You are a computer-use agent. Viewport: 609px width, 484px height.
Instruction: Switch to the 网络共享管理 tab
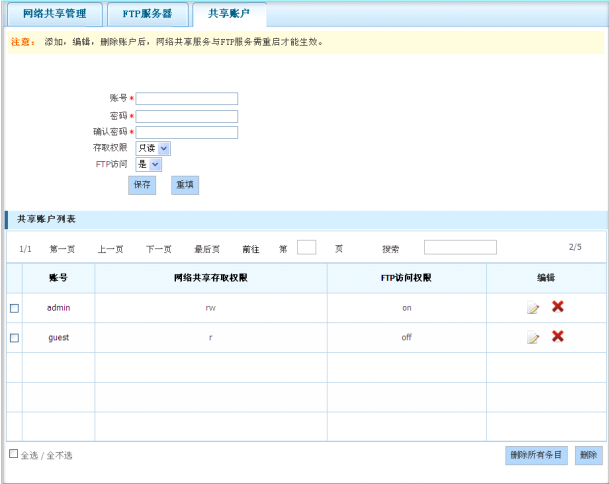tap(55, 15)
